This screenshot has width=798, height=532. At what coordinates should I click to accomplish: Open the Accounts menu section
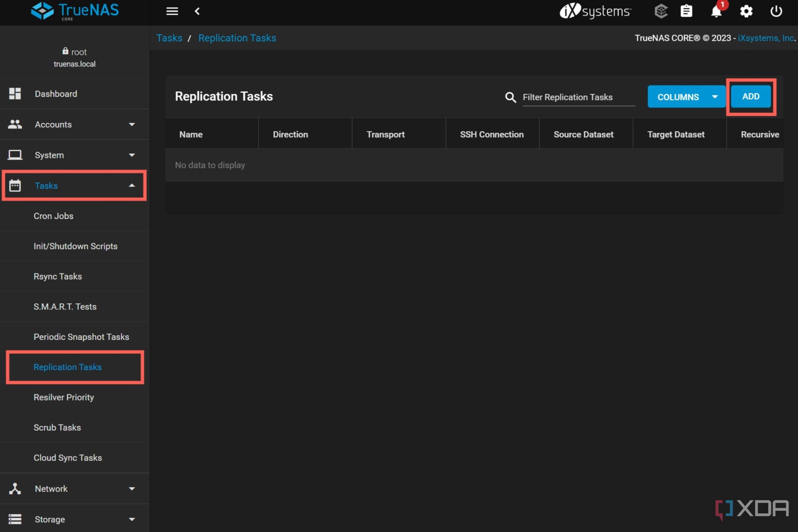(71, 124)
